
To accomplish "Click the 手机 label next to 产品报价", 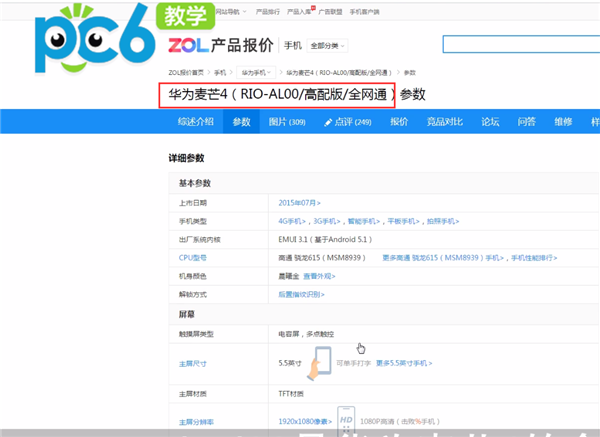I will [293, 46].
